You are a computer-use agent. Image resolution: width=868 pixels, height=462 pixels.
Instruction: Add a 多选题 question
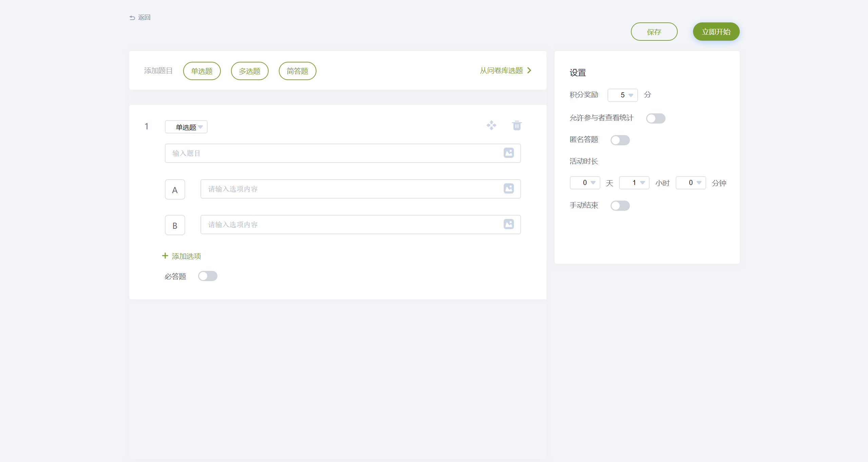(250, 71)
